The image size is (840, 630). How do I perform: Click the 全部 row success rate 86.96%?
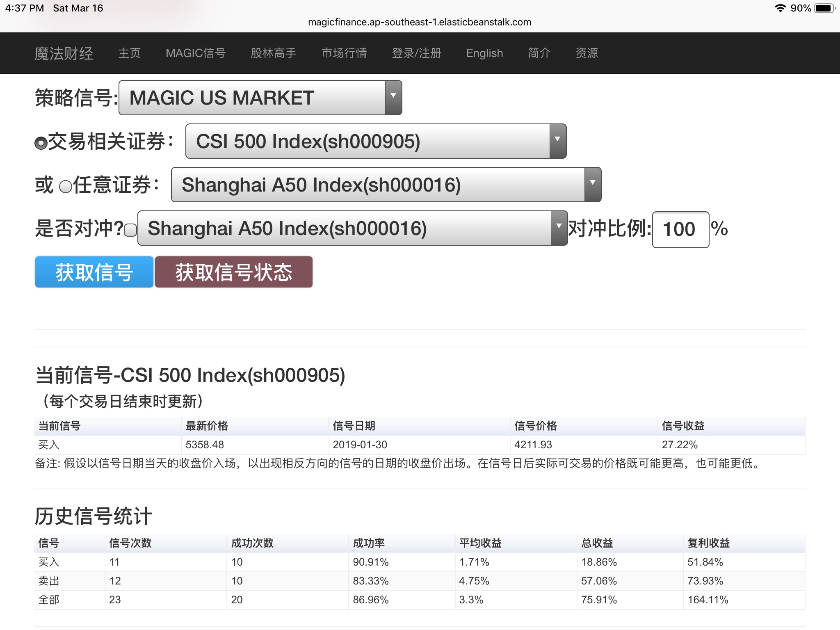(x=371, y=600)
